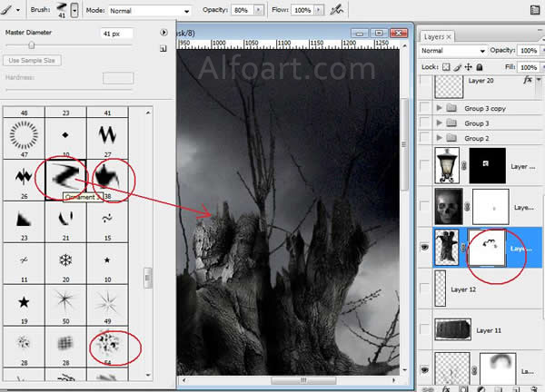Toggle the panel icon at right of options bar
Image resolution: width=545 pixels, height=392 pixels.
pyautogui.click(x=535, y=10)
